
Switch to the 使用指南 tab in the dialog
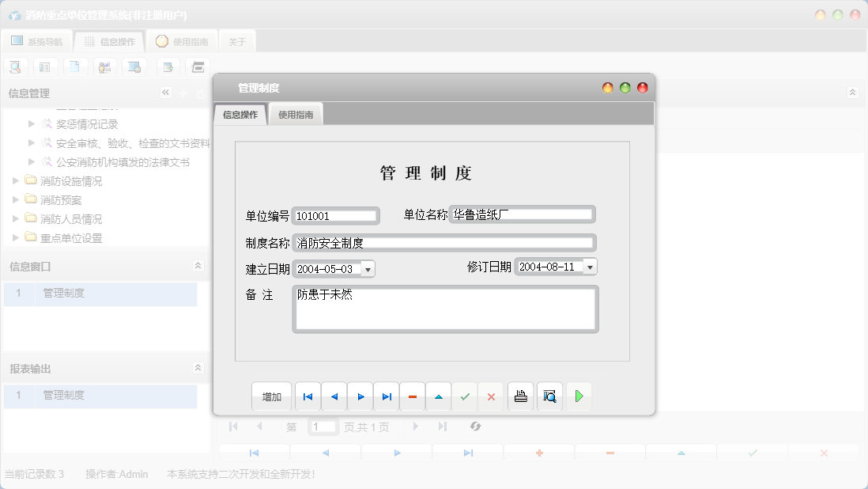(x=296, y=113)
